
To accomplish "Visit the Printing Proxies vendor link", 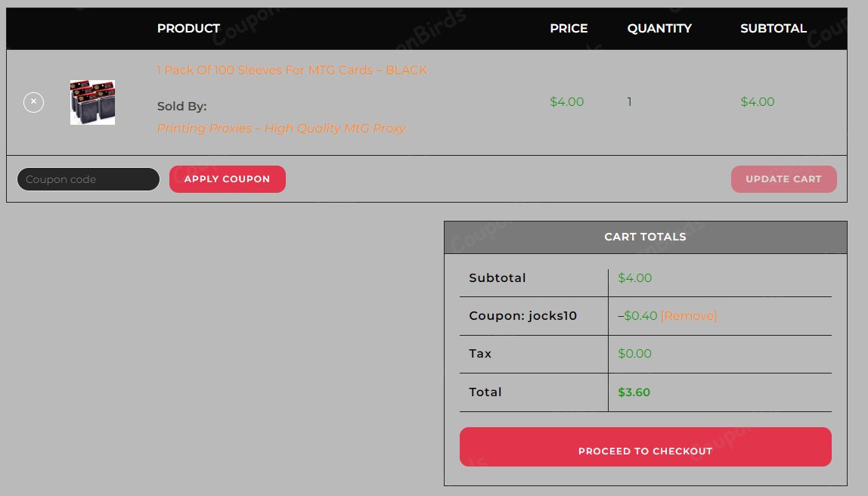I will (x=281, y=129).
